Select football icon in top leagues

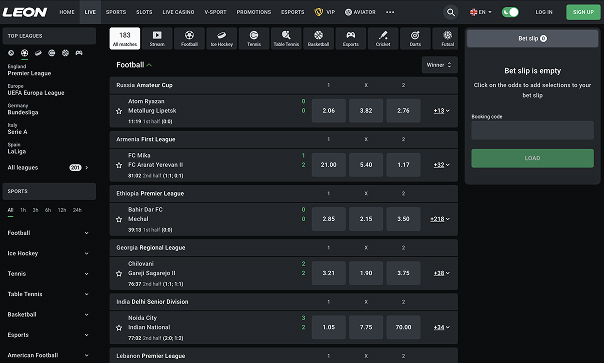[x=25, y=53]
